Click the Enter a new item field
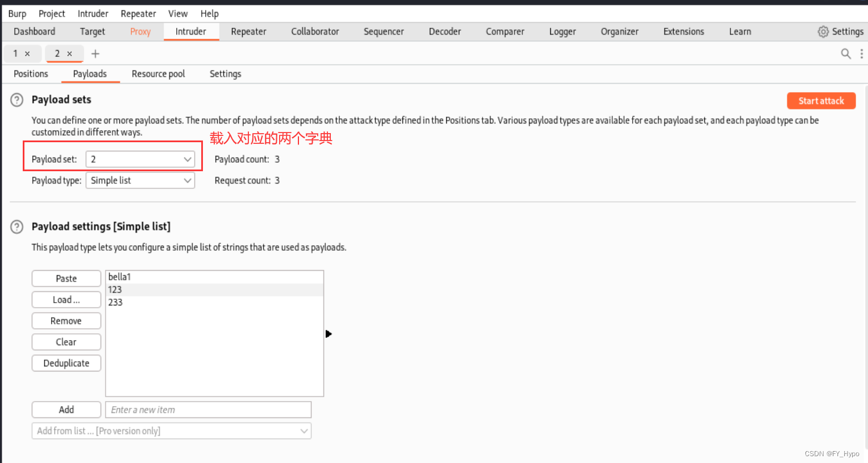 pyautogui.click(x=208, y=410)
